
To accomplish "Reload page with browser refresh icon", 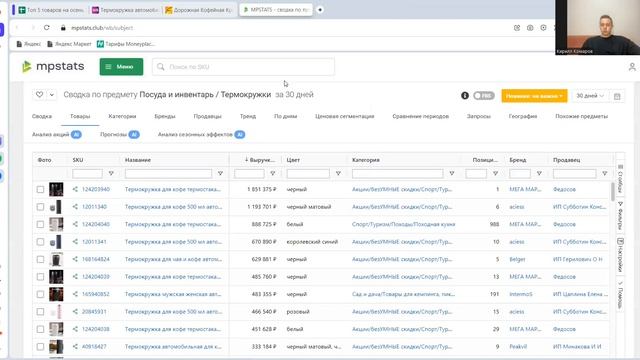I will point(47,28).
